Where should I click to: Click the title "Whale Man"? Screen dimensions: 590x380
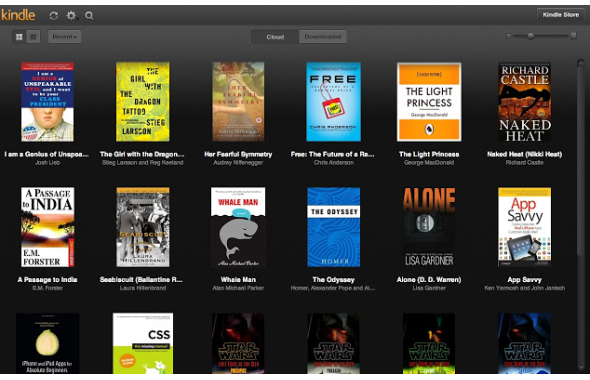[238, 280]
